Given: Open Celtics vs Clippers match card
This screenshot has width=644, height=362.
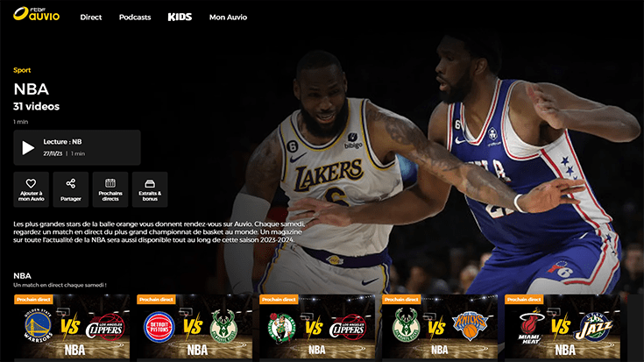Looking at the screenshot, I should click(x=317, y=327).
